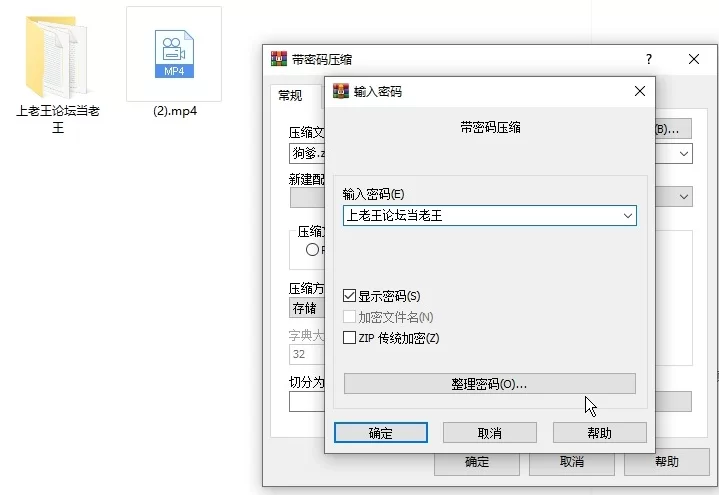Click the (2).mp4 file name label
This screenshot has width=719, height=495.
pos(175,111)
